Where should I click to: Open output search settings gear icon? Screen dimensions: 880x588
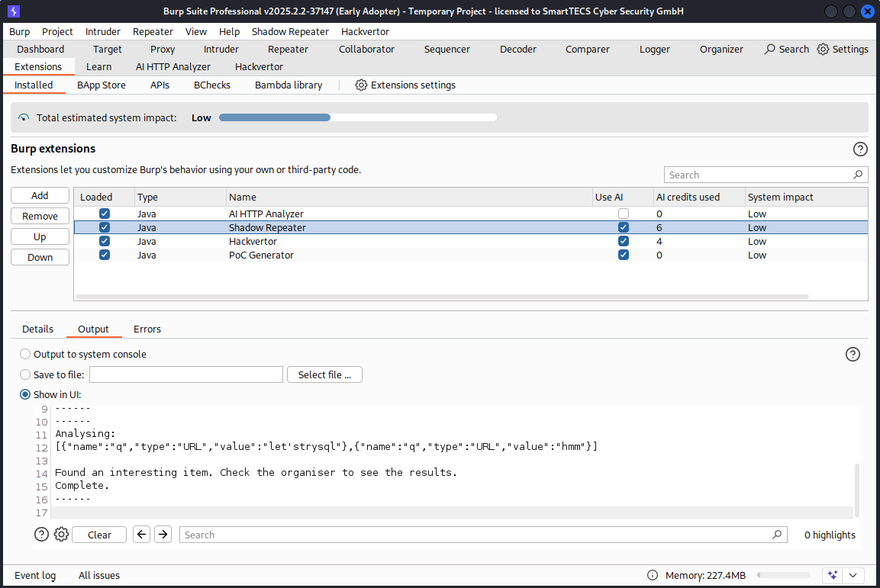pos(61,535)
